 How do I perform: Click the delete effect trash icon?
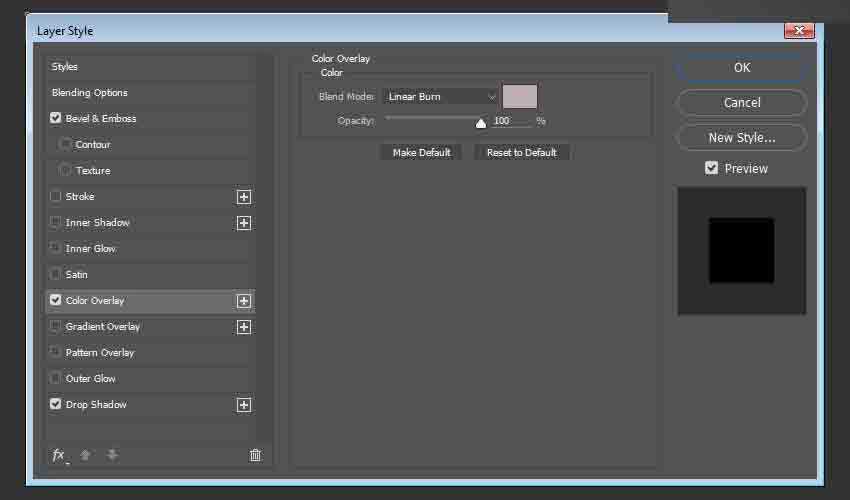(255, 455)
